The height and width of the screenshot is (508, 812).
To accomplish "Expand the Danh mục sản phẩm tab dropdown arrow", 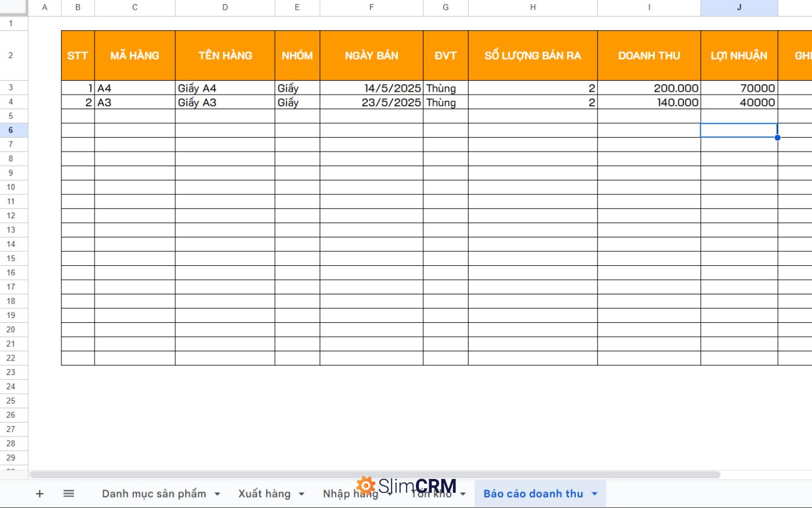I will [217, 494].
